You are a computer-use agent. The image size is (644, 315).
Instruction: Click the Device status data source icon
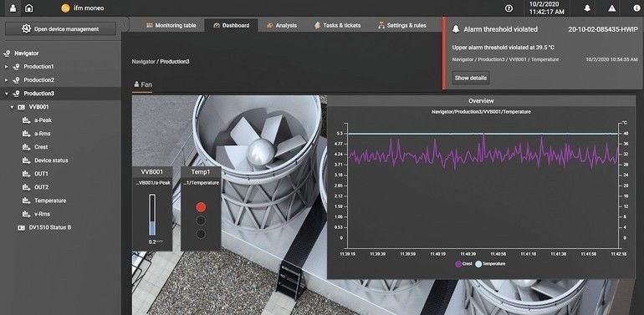tap(27, 160)
